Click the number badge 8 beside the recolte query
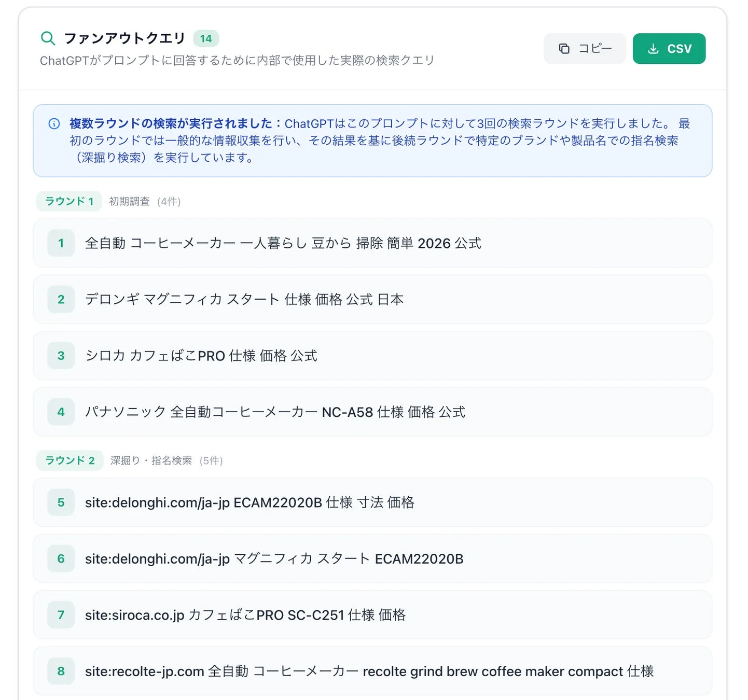Viewport: 748px width, 700px height. coord(61,671)
